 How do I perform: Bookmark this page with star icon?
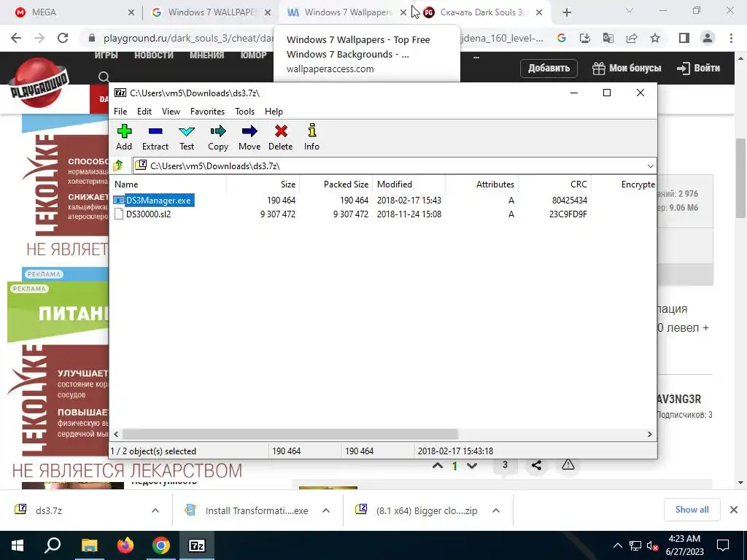[655, 38]
